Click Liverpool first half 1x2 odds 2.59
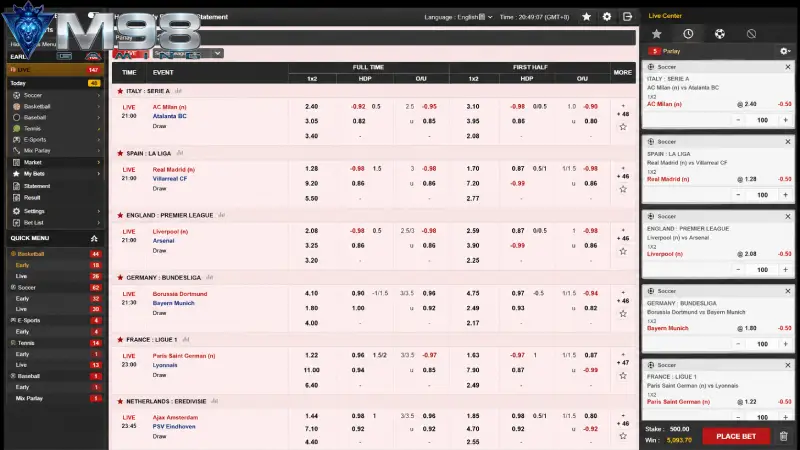This screenshot has width=800, height=450. point(473,231)
